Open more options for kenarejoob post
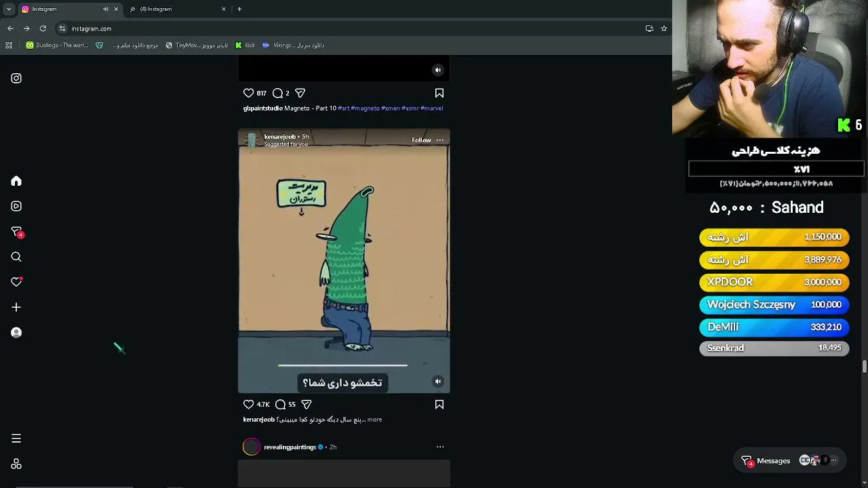This screenshot has height=488, width=868. click(440, 140)
